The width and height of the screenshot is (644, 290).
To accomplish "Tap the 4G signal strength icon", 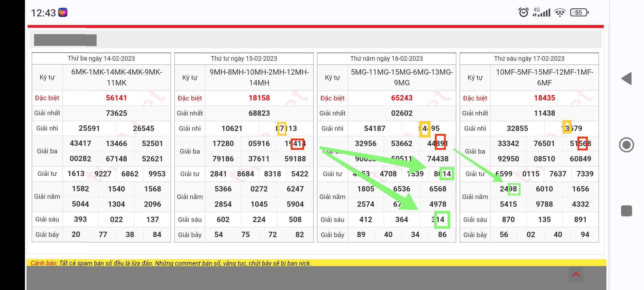I will point(541,12).
